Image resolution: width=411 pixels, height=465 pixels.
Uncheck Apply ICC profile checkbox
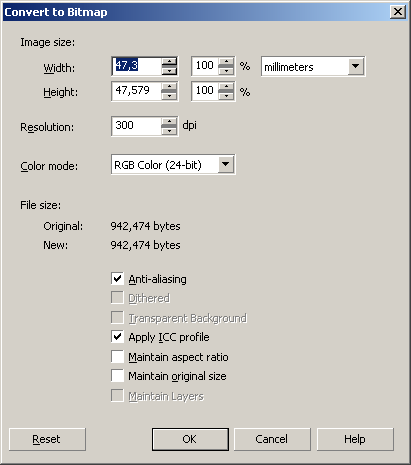point(117,337)
